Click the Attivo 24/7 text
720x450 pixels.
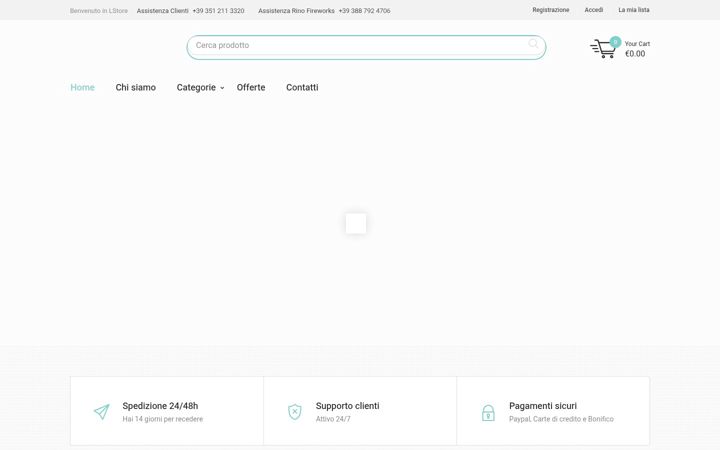[x=333, y=419]
